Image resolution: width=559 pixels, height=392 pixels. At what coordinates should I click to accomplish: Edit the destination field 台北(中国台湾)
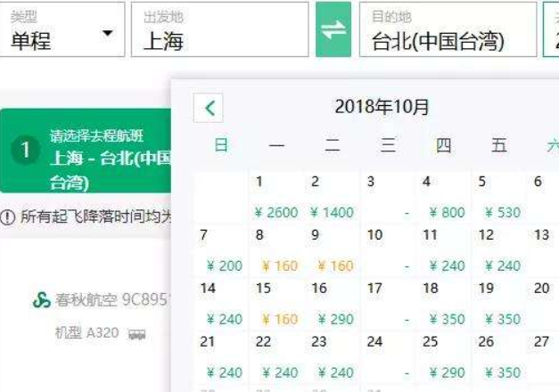point(448,29)
